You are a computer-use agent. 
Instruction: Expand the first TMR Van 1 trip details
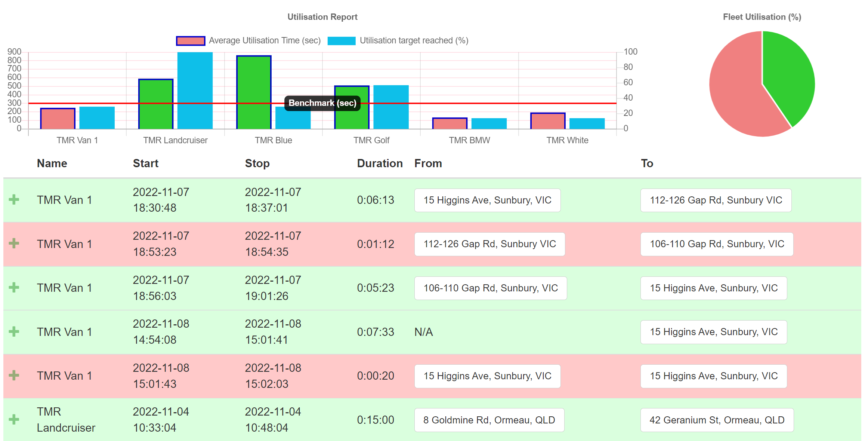point(14,199)
